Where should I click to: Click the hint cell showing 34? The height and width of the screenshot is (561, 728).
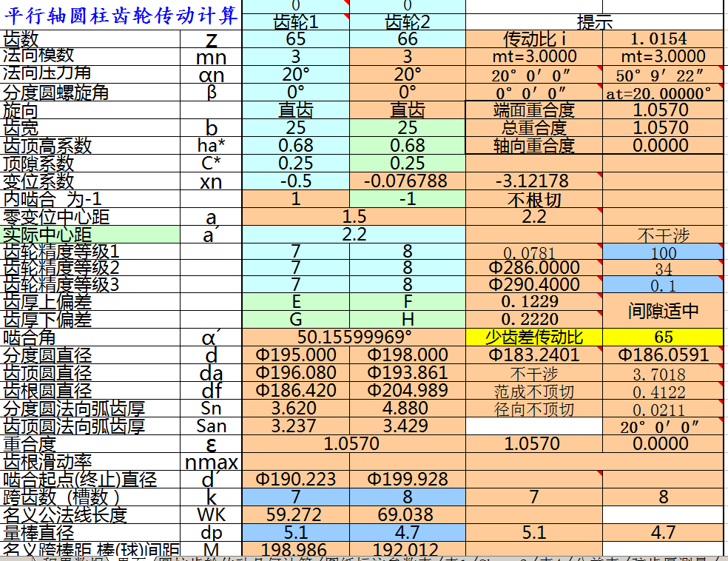tap(663, 268)
